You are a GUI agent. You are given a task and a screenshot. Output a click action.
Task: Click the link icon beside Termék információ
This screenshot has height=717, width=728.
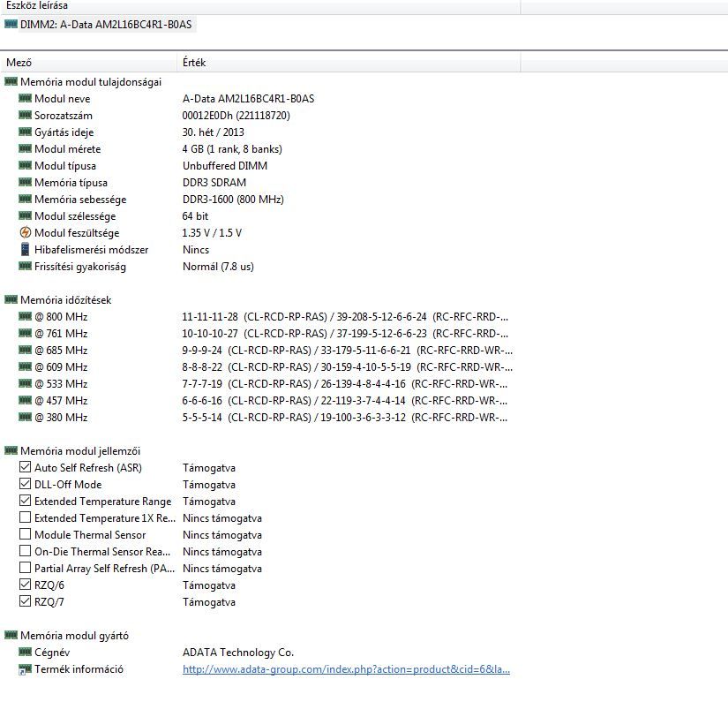point(25,669)
